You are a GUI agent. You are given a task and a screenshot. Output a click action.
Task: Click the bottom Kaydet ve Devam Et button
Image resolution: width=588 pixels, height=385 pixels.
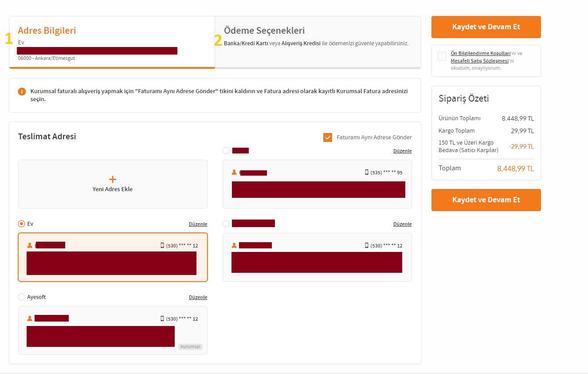[486, 200]
